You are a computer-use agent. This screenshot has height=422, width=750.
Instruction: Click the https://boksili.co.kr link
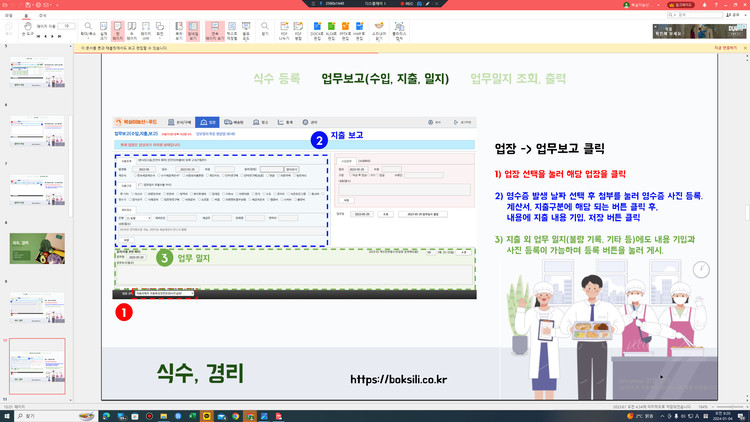click(x=398, y=379)
